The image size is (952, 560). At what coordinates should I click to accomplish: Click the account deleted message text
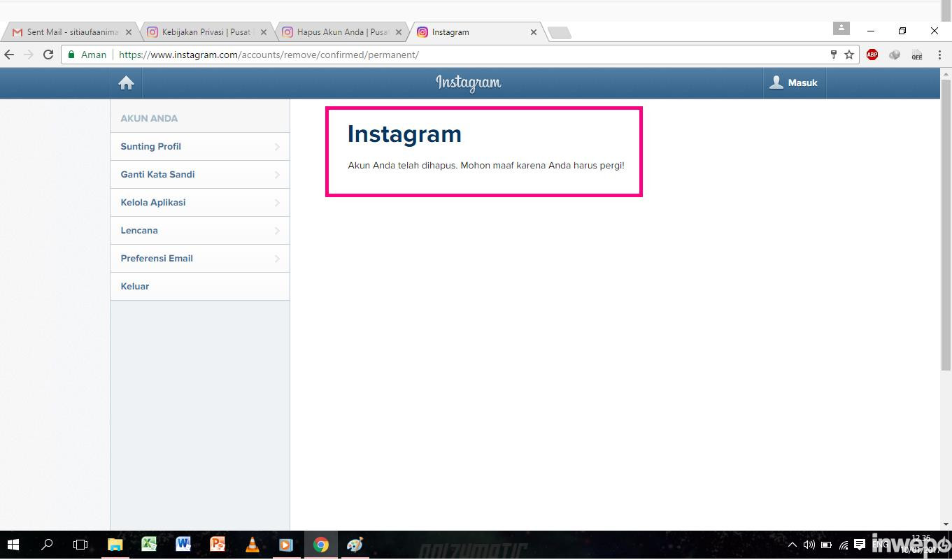click(486, 166)
